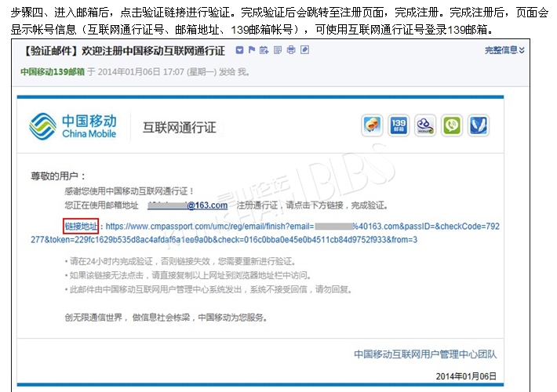The image size is (557, 392).
Task: Click the email subject 欢迎注册中国移动互联网通行证
Action: (151, 51)
